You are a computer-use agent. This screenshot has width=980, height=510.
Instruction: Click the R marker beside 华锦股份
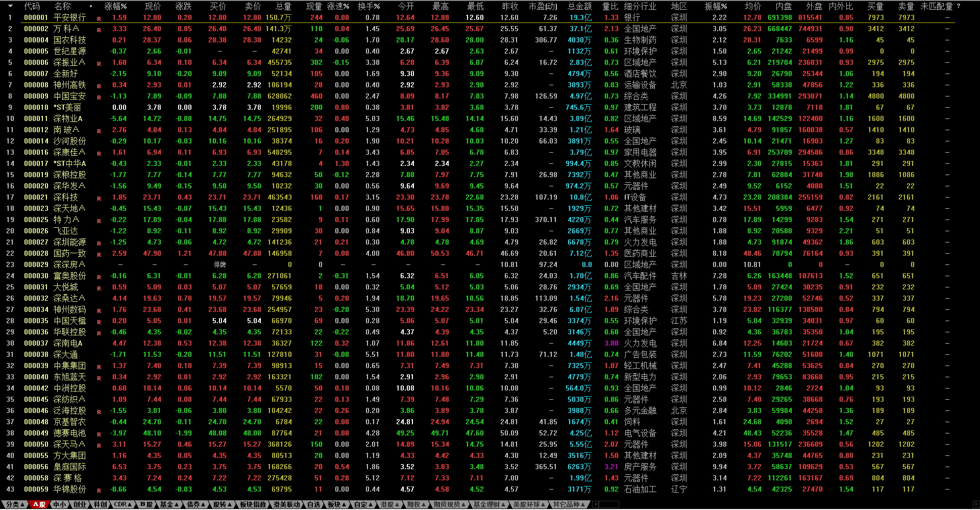tap(99, 491)
